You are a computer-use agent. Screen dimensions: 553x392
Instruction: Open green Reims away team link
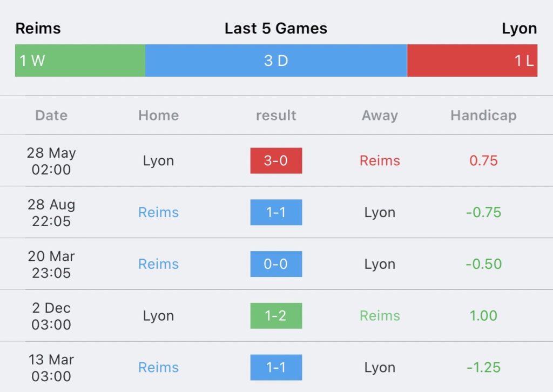click(380, 316)
